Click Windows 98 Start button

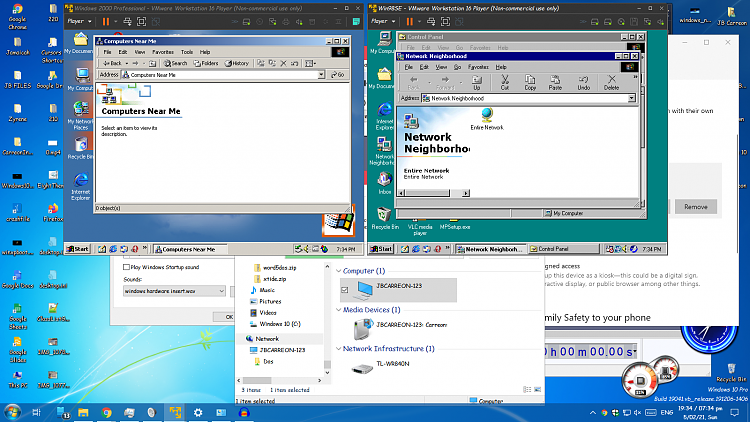[381, 249]
